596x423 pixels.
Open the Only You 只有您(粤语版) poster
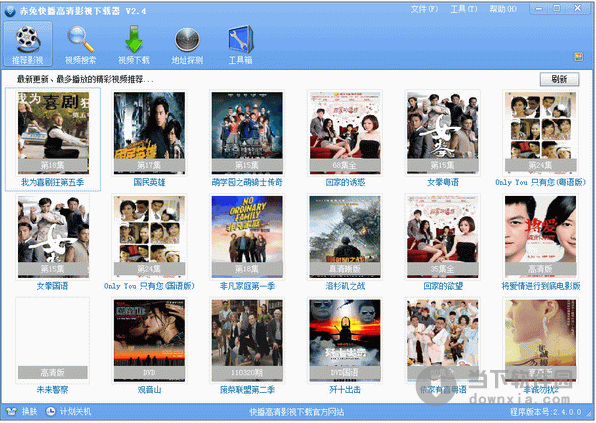coord(540,133)
